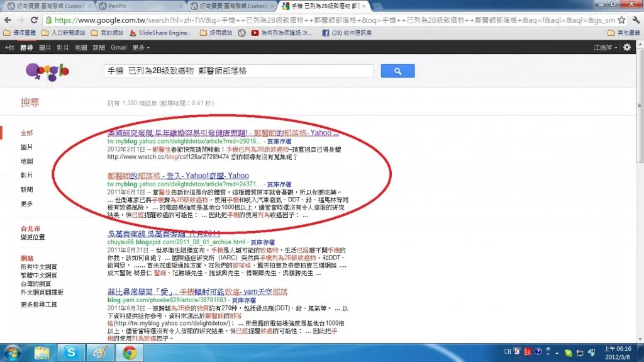
Task: Open the Google options gear icon
Action: tap(627, 47)
